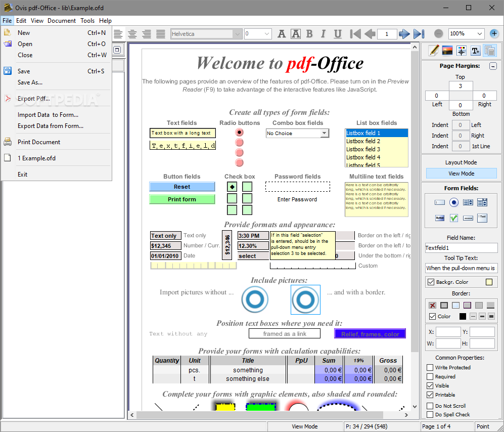Add a password form field
504x432 pixels.
click(468, 218)
